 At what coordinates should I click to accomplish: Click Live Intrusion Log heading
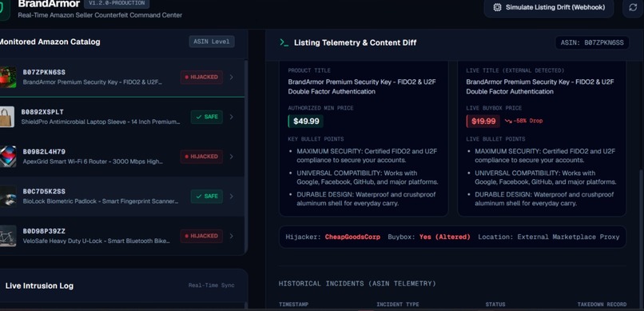[x=39, y=285]
